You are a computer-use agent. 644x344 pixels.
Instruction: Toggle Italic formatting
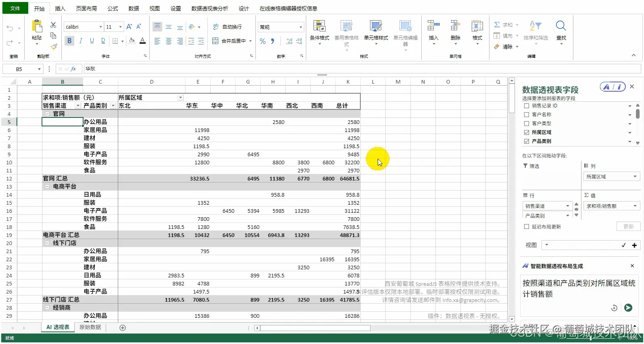pos(81,41)
